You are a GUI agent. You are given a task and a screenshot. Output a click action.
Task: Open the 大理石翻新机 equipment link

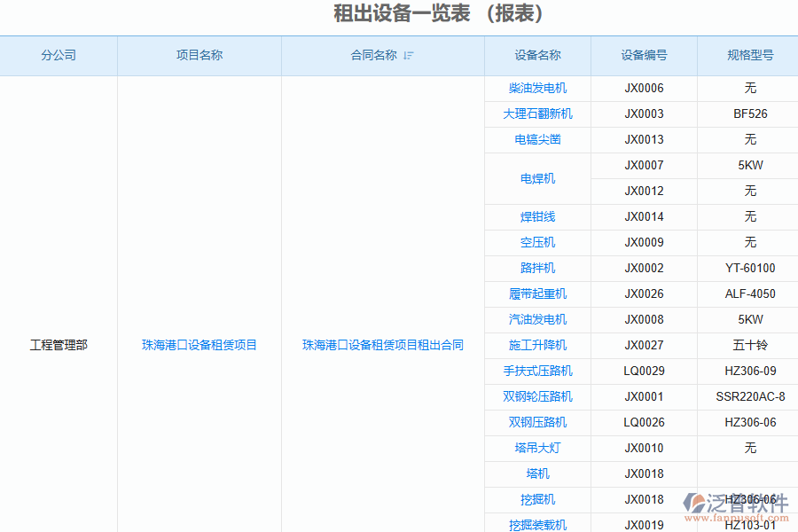pyautogui.click(x=537, y=114)
